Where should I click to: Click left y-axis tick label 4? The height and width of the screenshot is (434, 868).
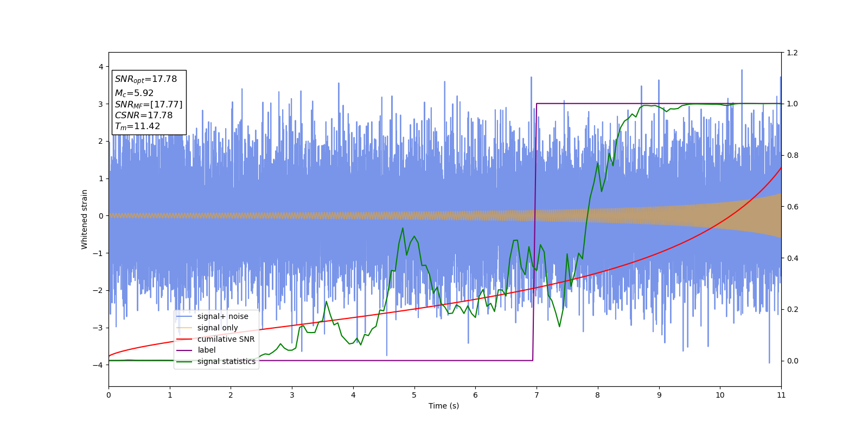pyautogui.click(x=100, y=67)
